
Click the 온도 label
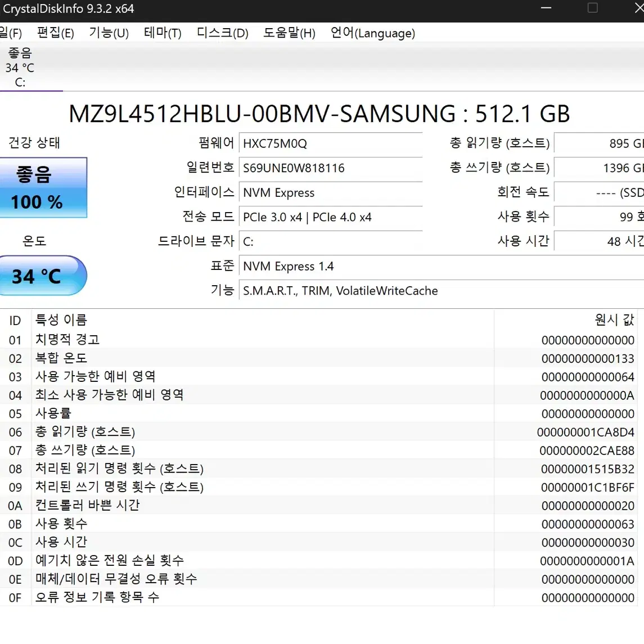click(34, 241)
